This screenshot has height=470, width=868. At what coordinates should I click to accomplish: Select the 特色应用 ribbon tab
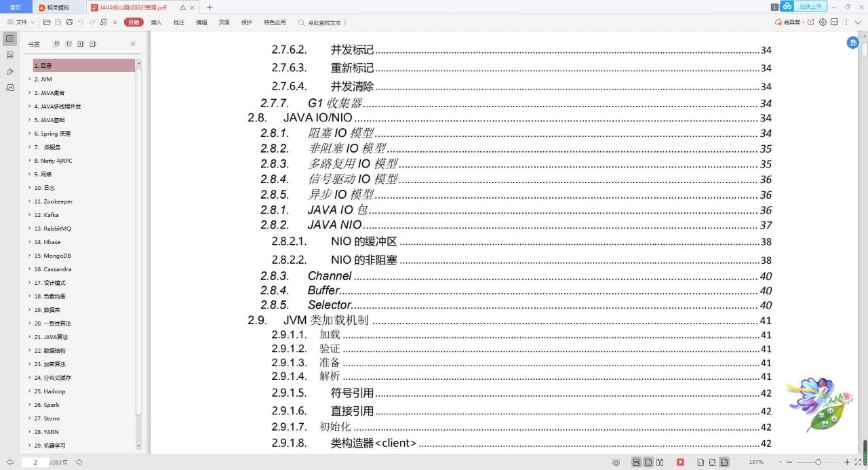275,22
